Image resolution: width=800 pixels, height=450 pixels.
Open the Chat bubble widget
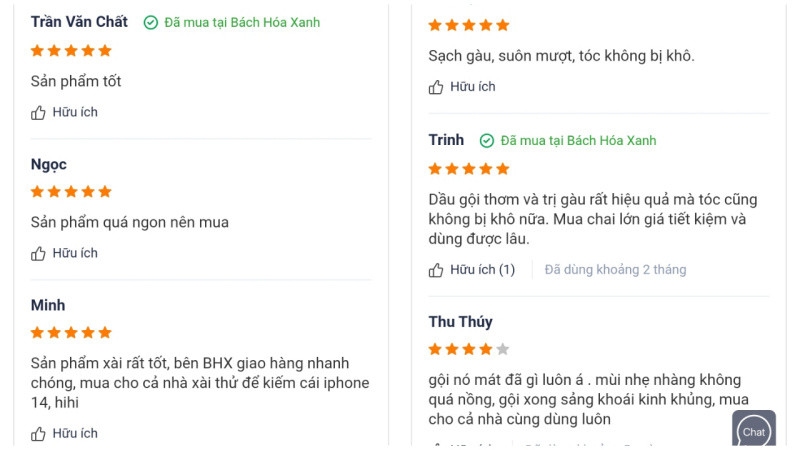click(x=754, y=429)
